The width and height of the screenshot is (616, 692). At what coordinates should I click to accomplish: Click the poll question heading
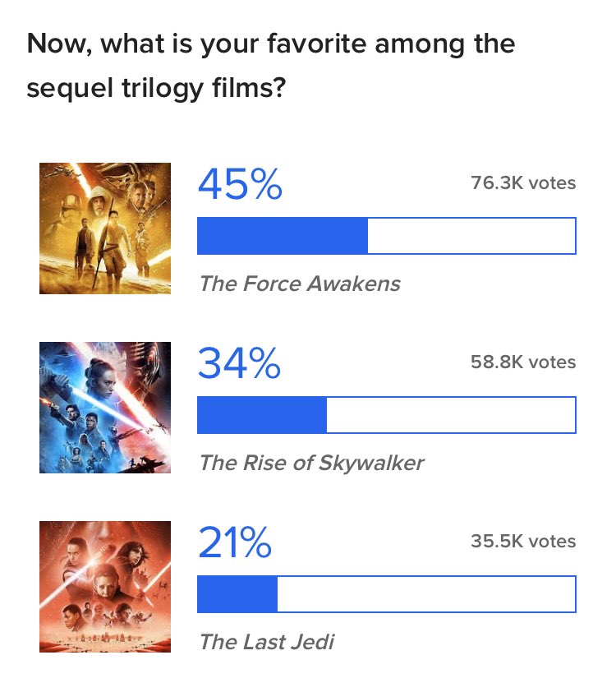point(271,65)
